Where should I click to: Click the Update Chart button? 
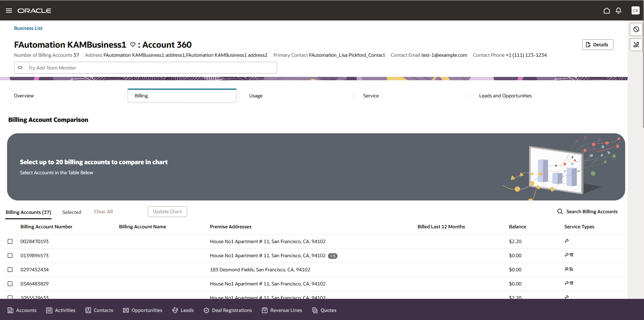(x=167, y=212)
